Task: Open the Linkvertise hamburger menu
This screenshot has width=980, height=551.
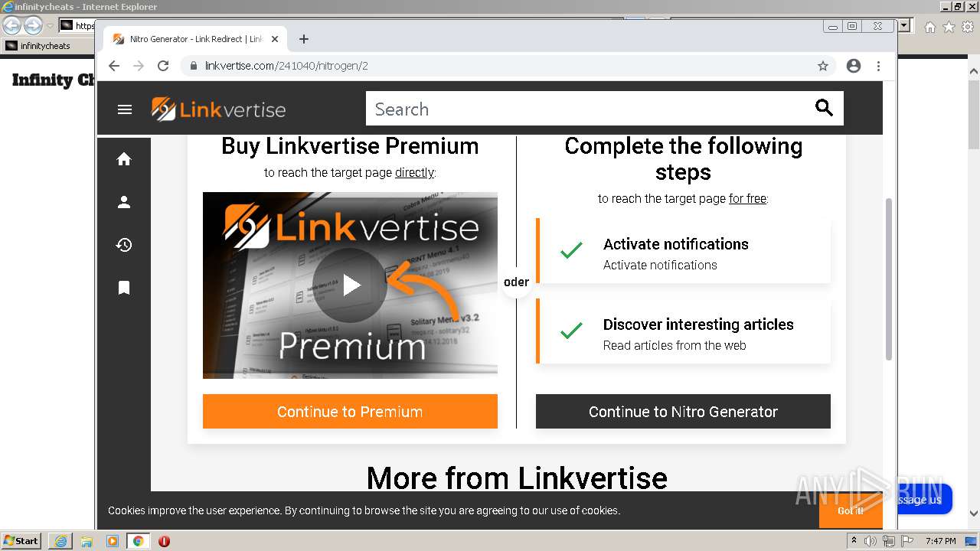Action: tap(125, 109)
